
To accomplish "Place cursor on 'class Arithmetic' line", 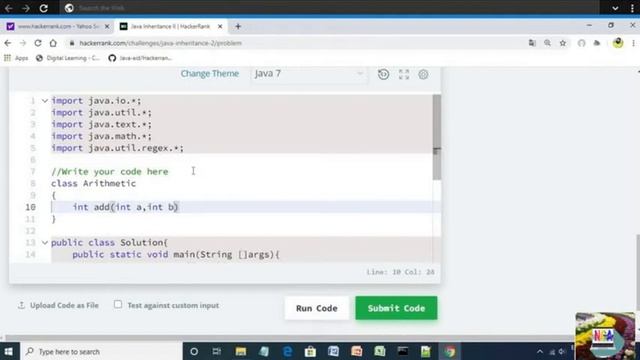I will coord(93,183).
